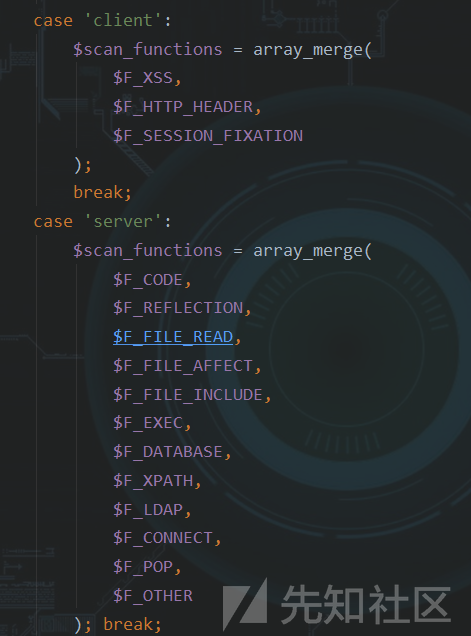
Task: Click the $F_CONNECT variable
Action: click(163, 538)
